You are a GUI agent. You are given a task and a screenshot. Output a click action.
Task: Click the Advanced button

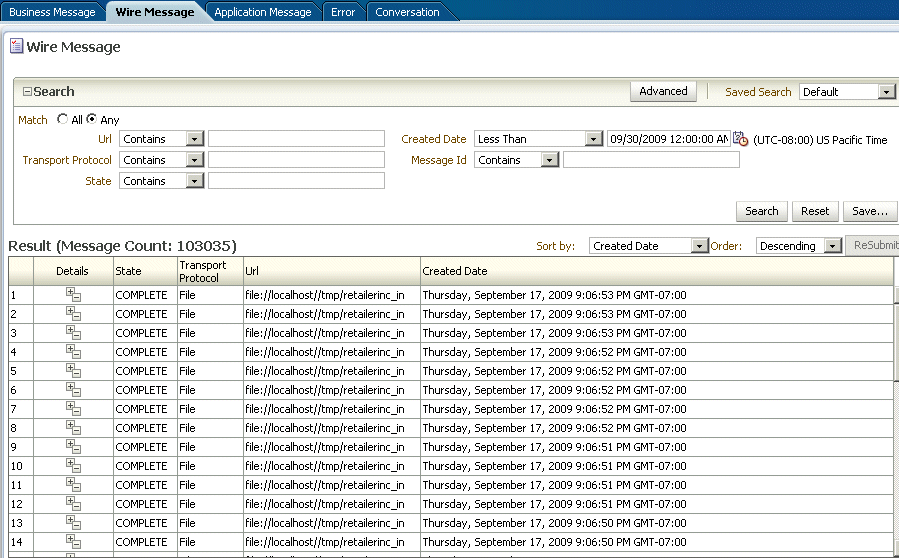[x=663, y=91]
